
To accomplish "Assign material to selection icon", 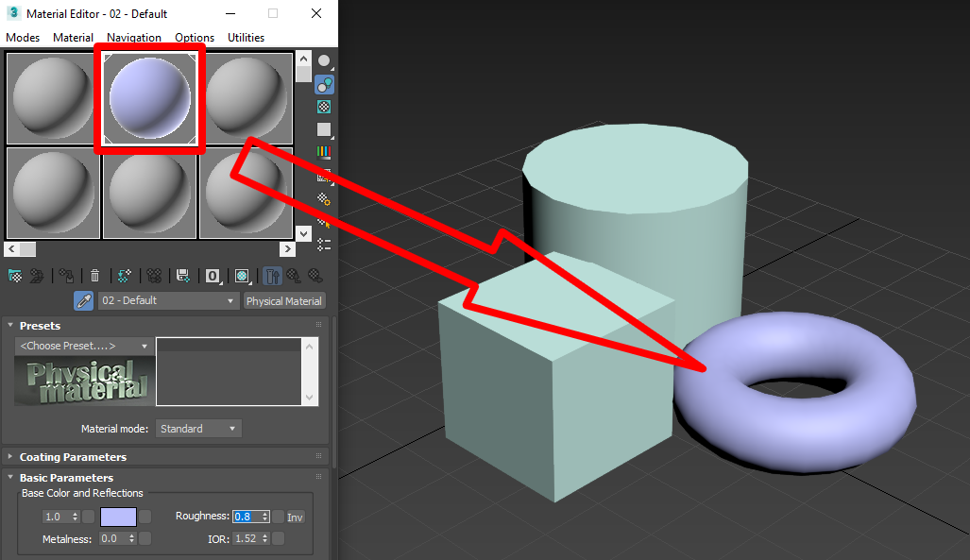I will [66, 276].
